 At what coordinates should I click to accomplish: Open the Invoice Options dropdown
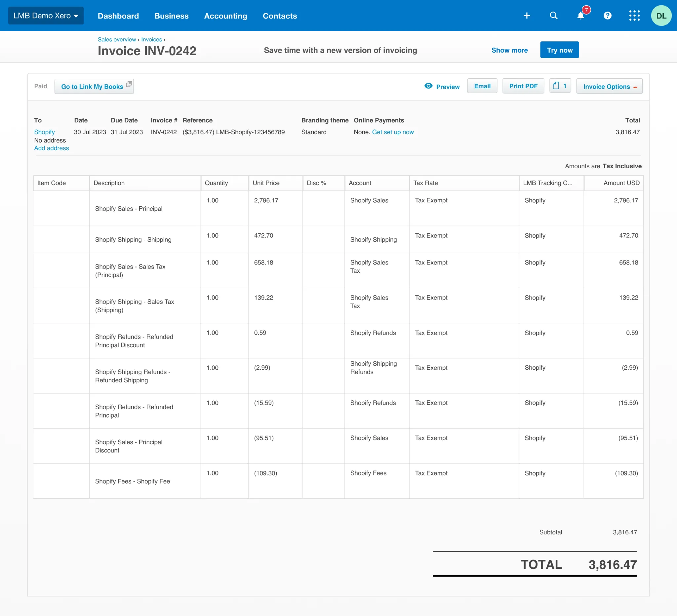(609, 86)
